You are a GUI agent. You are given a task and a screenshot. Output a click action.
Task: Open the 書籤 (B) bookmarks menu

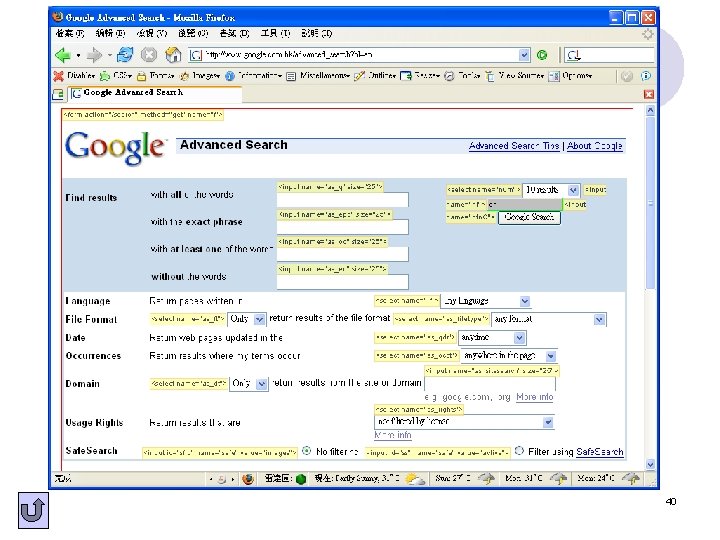[234, 34]
